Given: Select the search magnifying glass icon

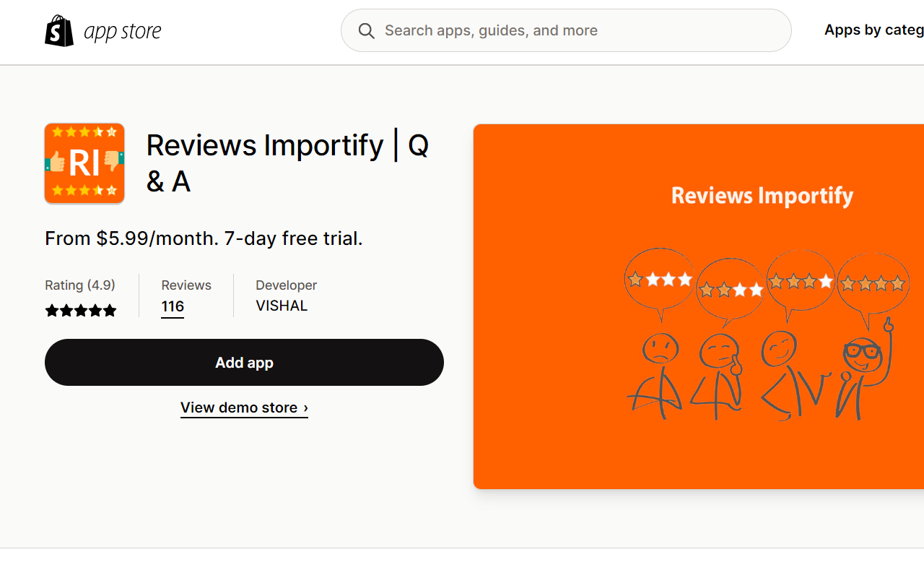Looking at the screenshot, I should click(366, 30).
